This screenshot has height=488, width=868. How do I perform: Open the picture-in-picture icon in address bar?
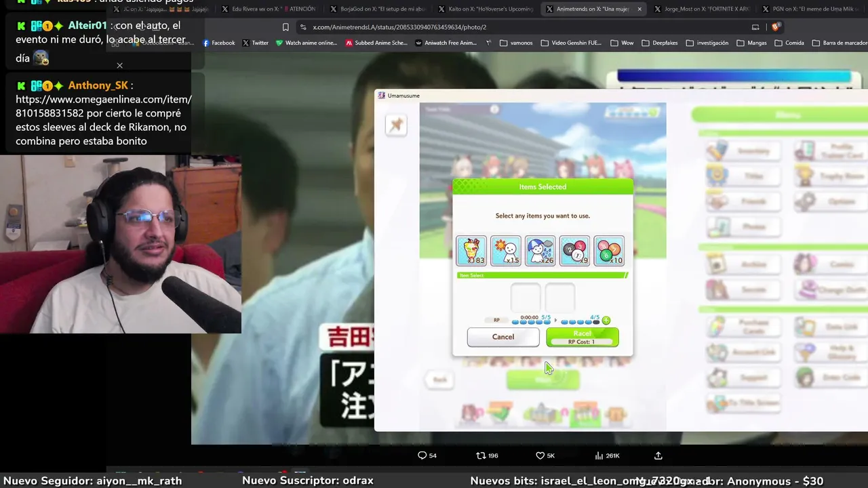tap(755, 27)
